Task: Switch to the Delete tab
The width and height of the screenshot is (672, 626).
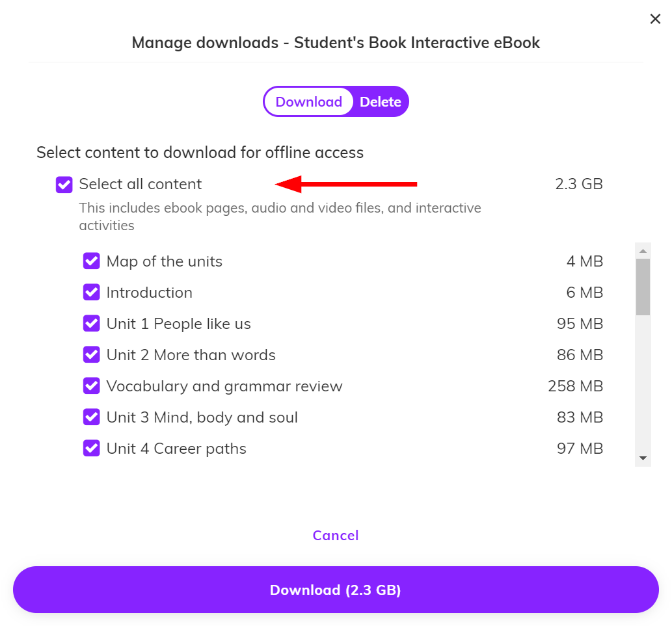Action: [x=381, y=102]
